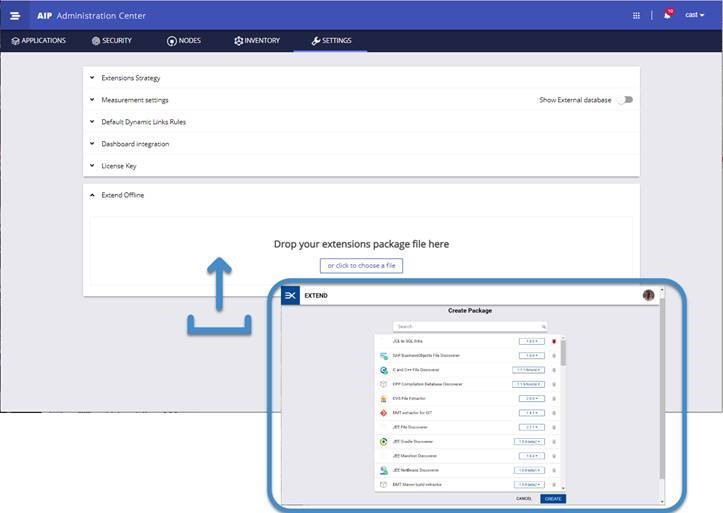The image size is (723, 513).
Task: Remove the JEE Gradle Discoverer entry
Action: (553, 441)
